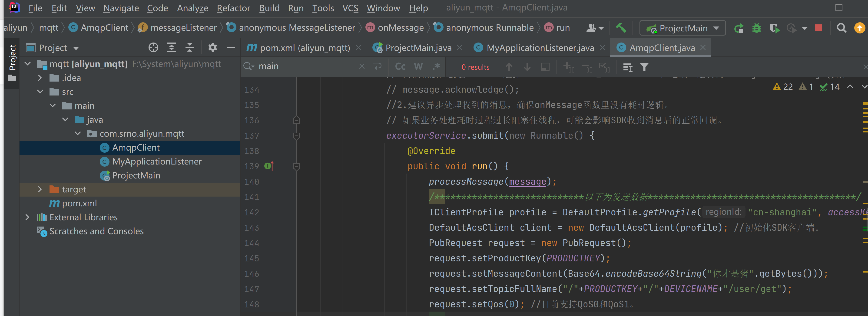The width and height of the screenshot is (868, 316).
Task: Switch to MyApplicationListener.java tab
Action: tap(540, 48)
